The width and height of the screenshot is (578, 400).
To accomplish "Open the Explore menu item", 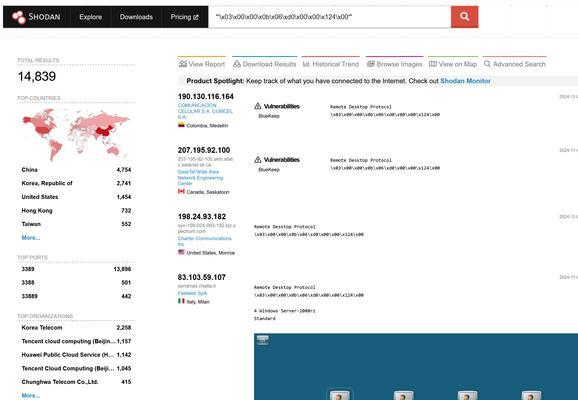I will coord(91,17).
